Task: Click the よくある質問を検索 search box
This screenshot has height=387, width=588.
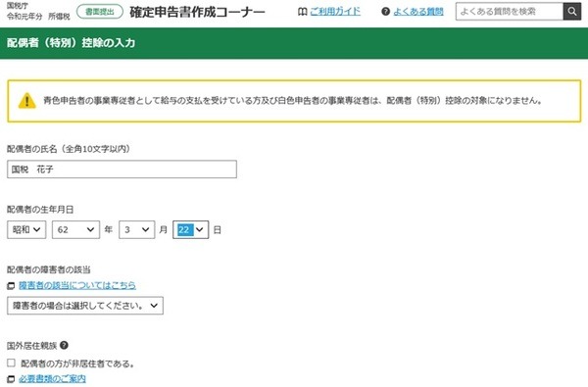Action: pyautogui.click(x=510, y=12)
